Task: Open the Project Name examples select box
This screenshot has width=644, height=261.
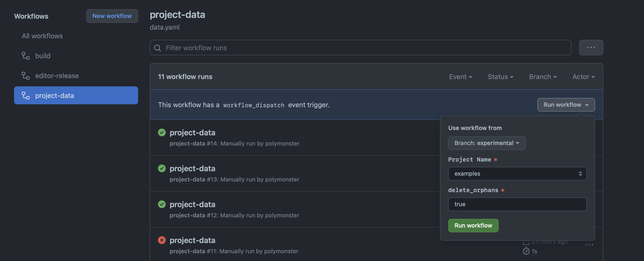Action: click(517, 174)
